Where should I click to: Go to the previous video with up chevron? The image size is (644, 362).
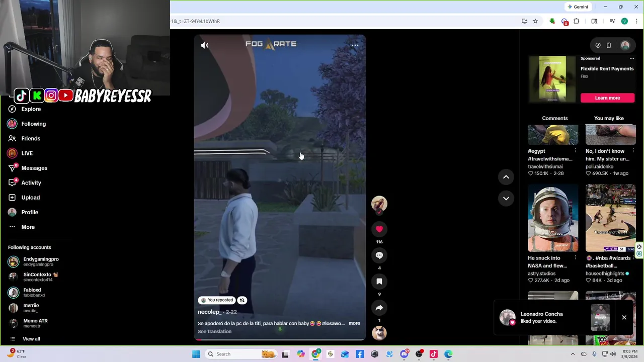tap(506, 177)
